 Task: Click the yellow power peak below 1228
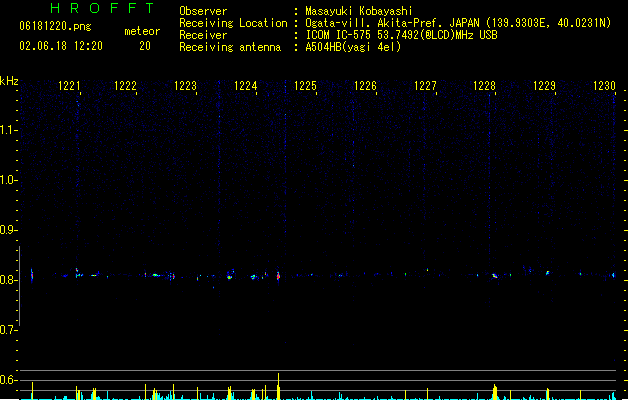495,392
